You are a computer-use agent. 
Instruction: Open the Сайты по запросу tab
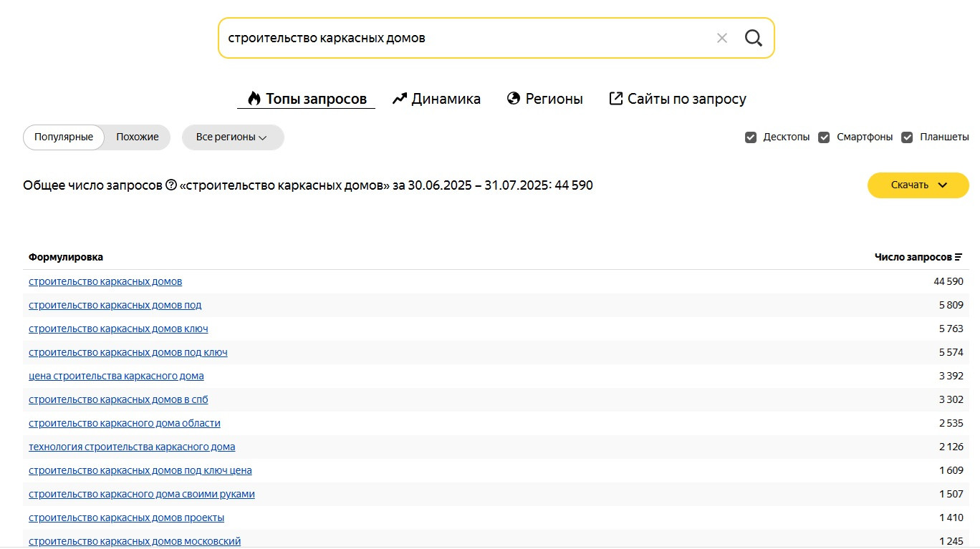coord(677,99)
